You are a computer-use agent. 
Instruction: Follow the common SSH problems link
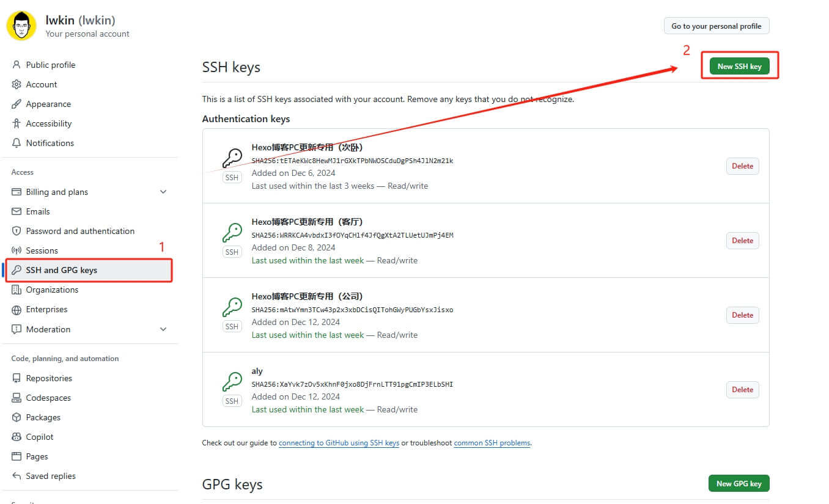coord(492,443)
